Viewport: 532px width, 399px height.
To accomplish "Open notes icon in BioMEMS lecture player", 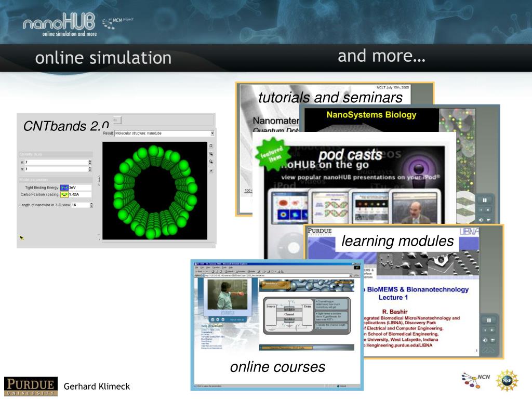I will 493,340.
